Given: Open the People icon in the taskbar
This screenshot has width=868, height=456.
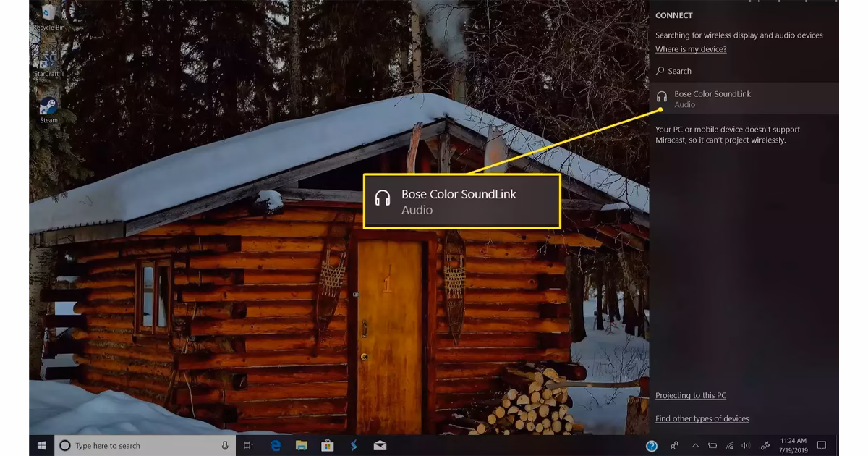Looking at the screenshot, I should [674, 446].
